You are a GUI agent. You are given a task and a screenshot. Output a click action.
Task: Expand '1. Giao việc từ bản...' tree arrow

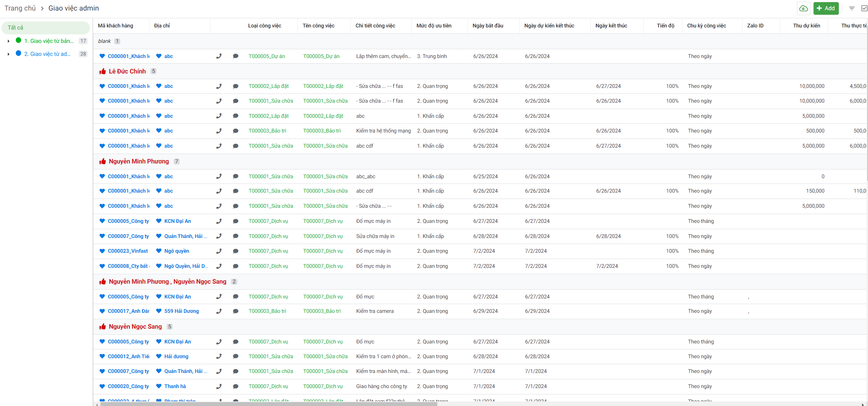coord(8,41)
